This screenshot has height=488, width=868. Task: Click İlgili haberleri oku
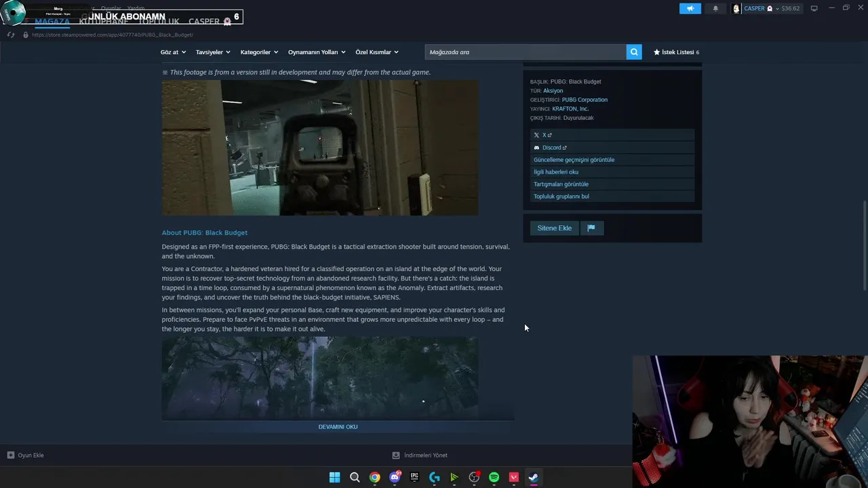pos(612,171)
